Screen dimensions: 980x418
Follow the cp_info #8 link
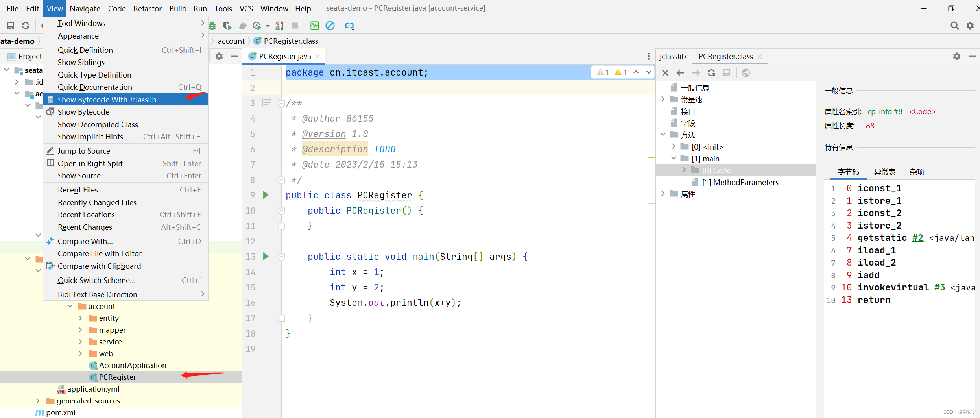coord(884,112)
